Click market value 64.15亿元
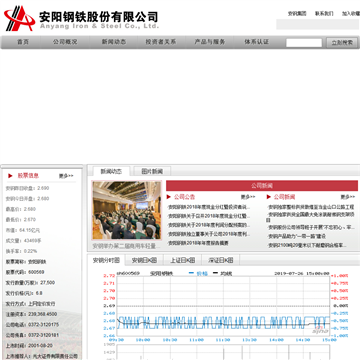The image size is (360, 360). [30, 230]
